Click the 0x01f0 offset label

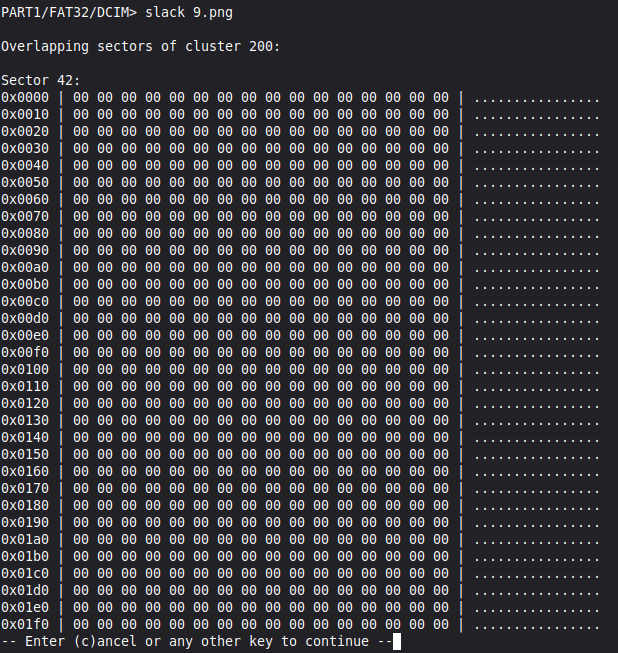point(25,624)
